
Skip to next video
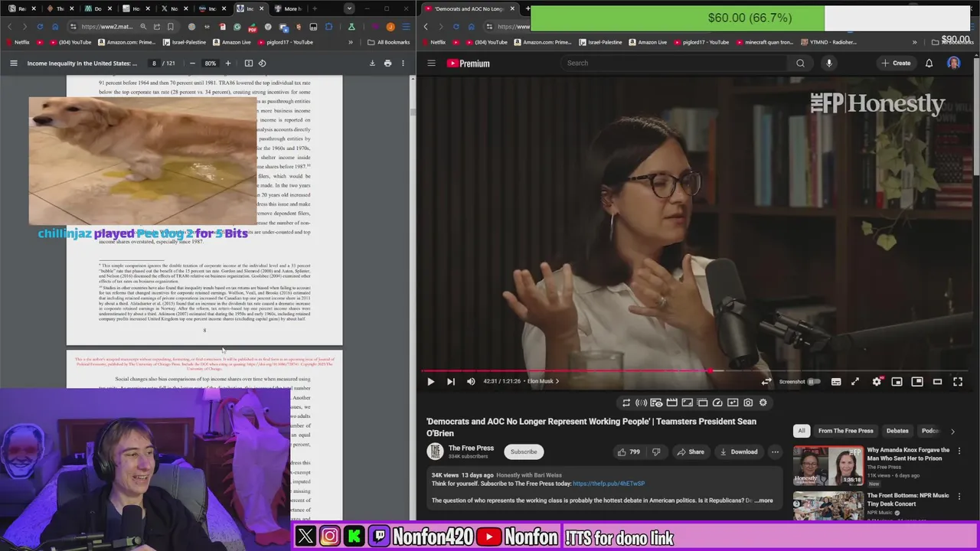click(450, 381)
